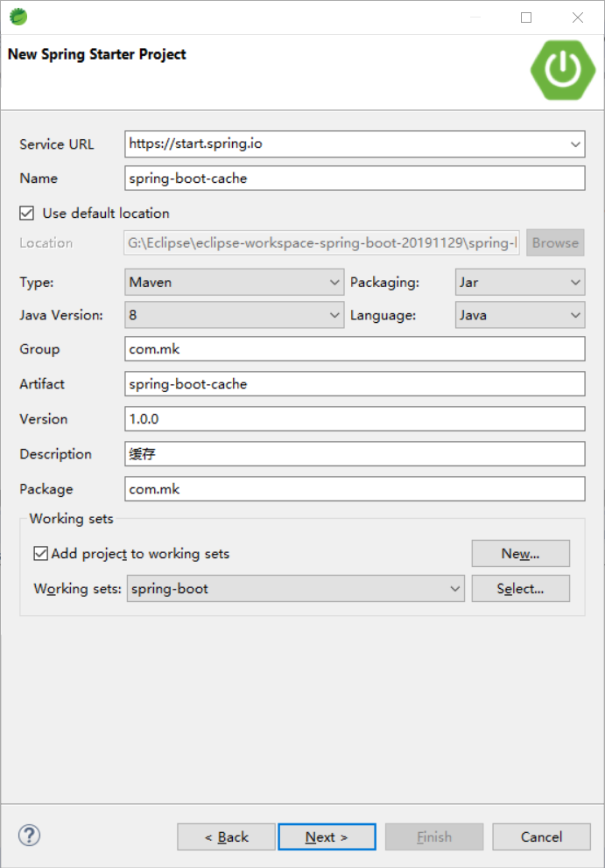Image resolution: width=605 pixels, height=868 pixels.
Task: Click the Java Version: label
Action: tap(61, 315)
